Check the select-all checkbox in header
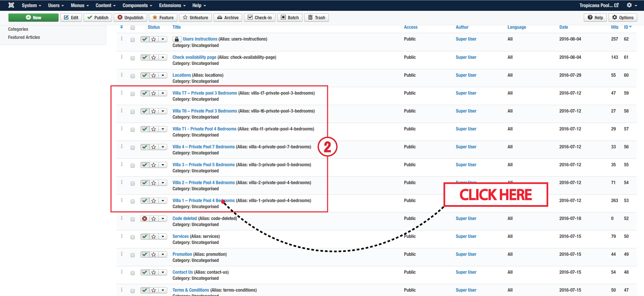The image size is (644, 296). (x=133, y=28)
